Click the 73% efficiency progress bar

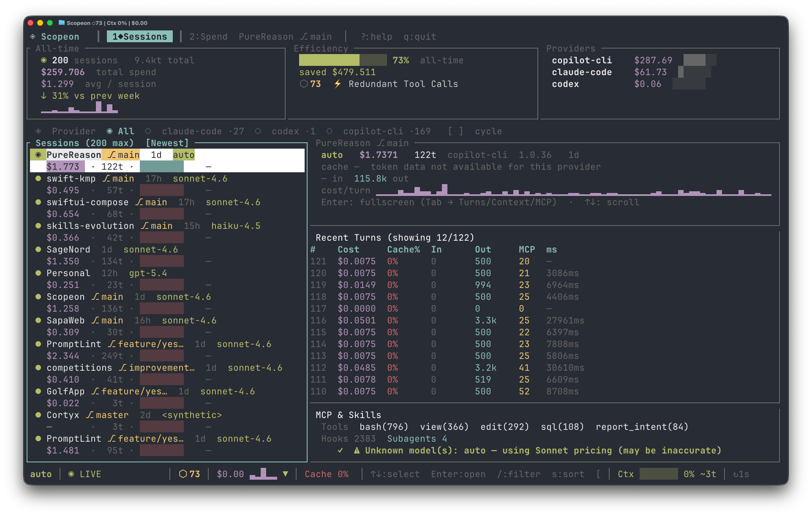343,60
